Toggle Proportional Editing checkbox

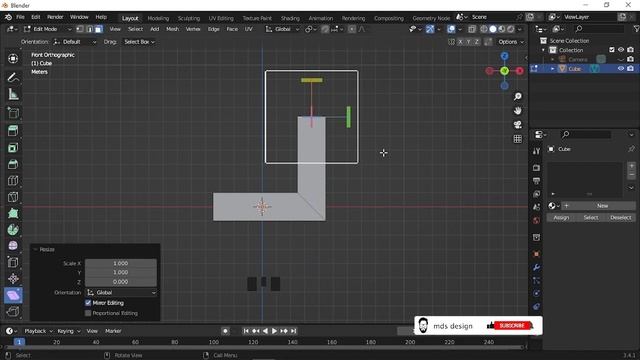tap(88, 313)
